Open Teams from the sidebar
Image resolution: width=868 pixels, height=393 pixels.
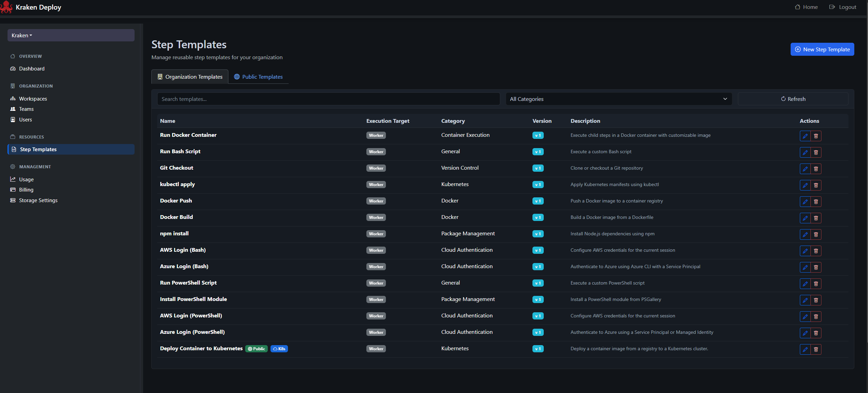(26, 109)
